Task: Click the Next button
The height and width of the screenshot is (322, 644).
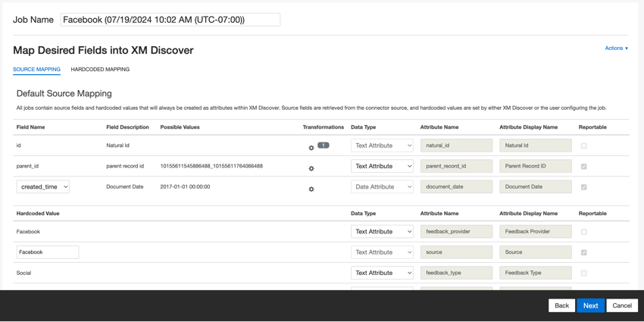Action: click(590, 305)
